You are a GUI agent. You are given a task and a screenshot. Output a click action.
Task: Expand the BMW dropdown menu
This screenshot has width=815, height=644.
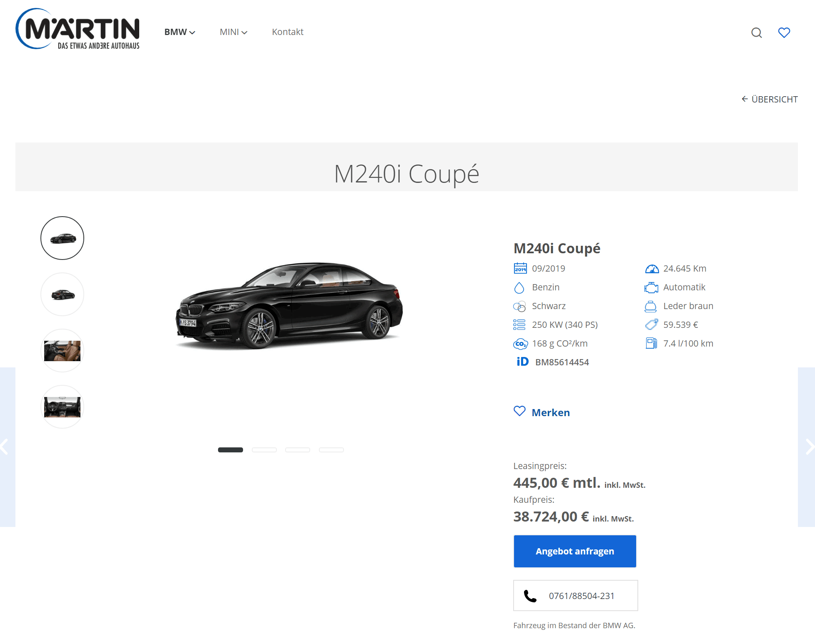click(180, 32)
